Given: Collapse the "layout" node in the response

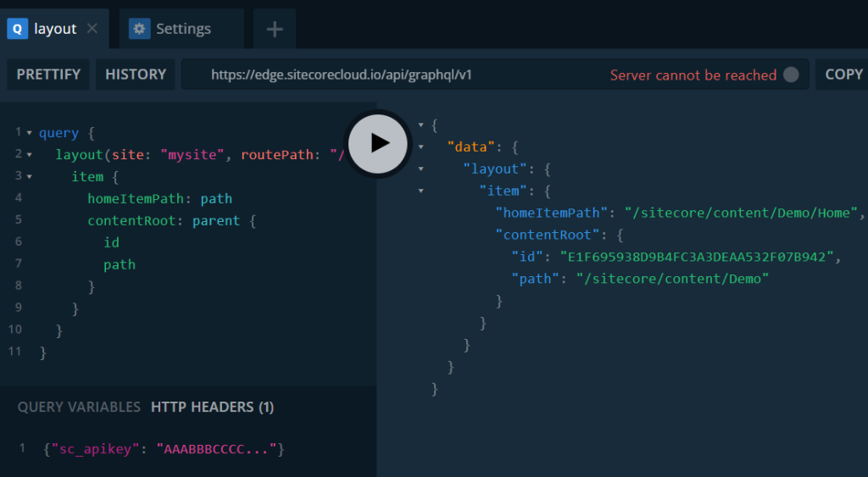Looking at the screenshot, I should tap(421, 169).
